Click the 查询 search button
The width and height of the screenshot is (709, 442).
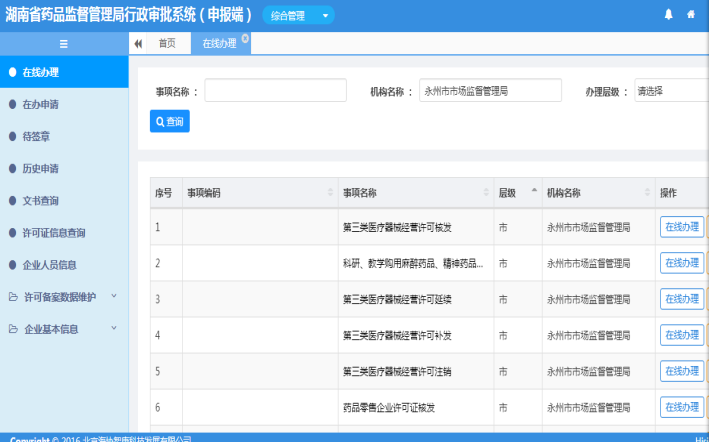click(x=169, y=121)
